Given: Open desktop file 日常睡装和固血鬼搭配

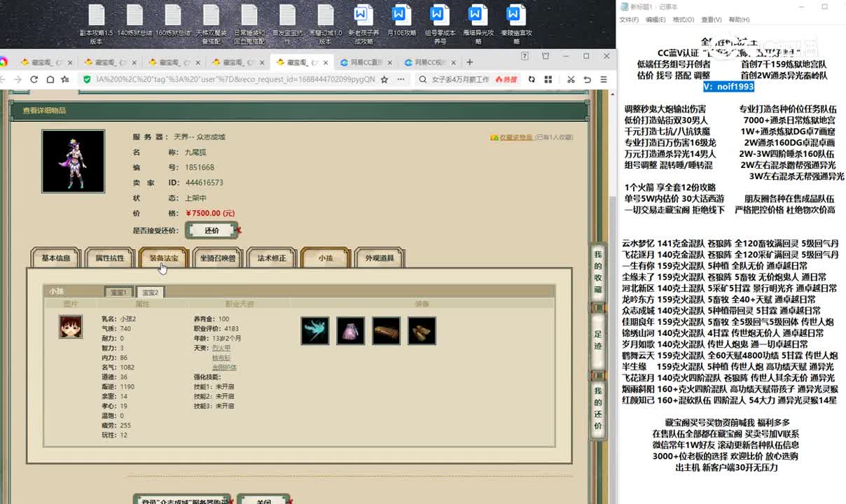Looking at the screenshot, I should click(249, 24).
